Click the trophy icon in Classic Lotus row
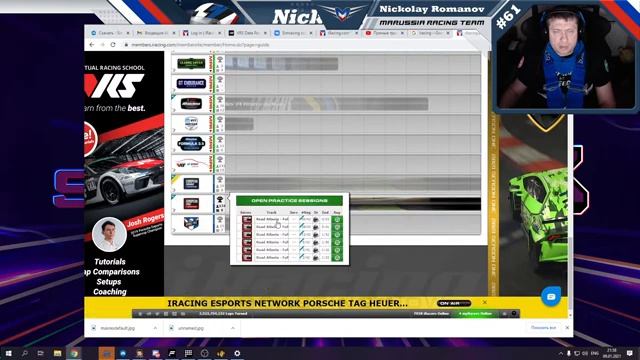 [x=220, y=60]
